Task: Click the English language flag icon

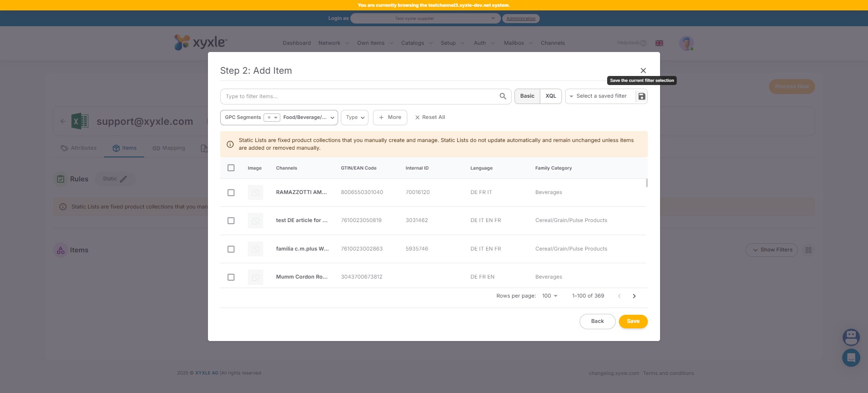Action: pyautogui.click(x=659, y=43)
